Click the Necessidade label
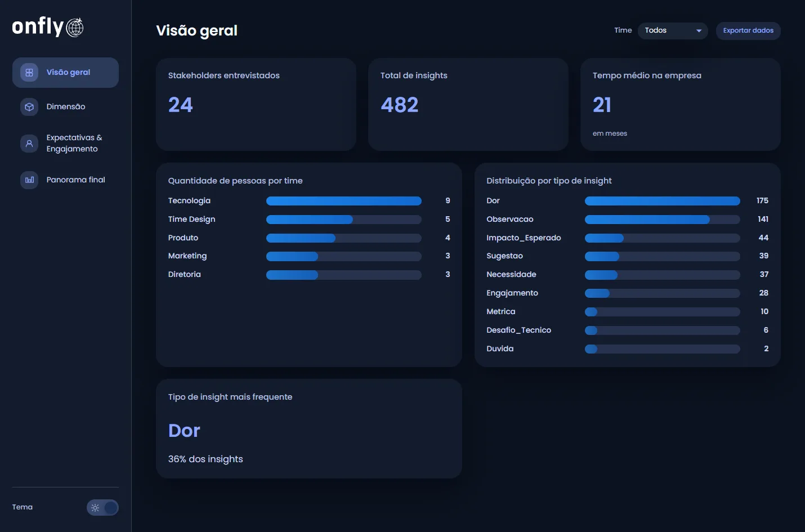This screenshot has height=532, width=805. pos(512,275)
